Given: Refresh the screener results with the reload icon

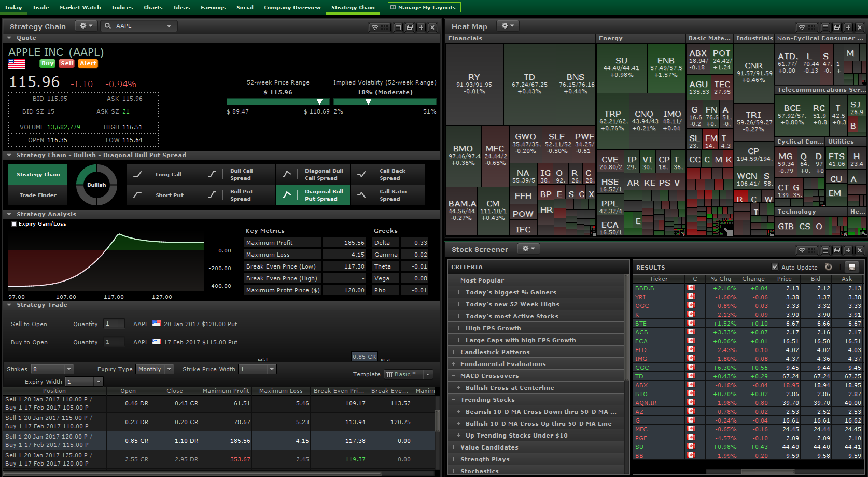Looking at the screenshot, I should coord(829,267).
